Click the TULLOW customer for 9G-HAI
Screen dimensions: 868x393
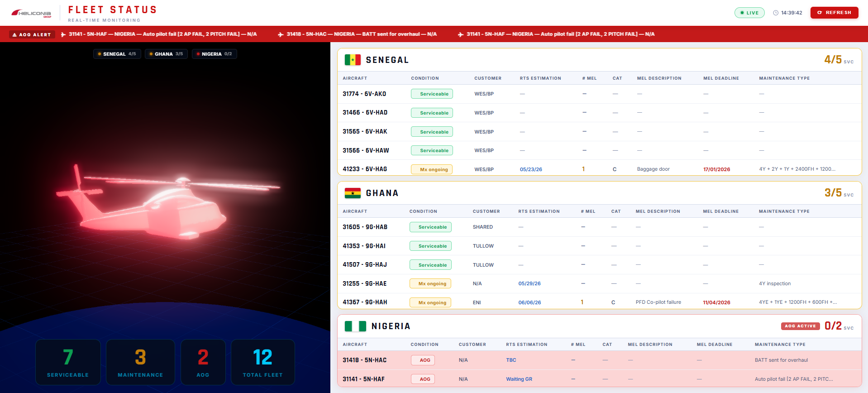tap(483, 246)
